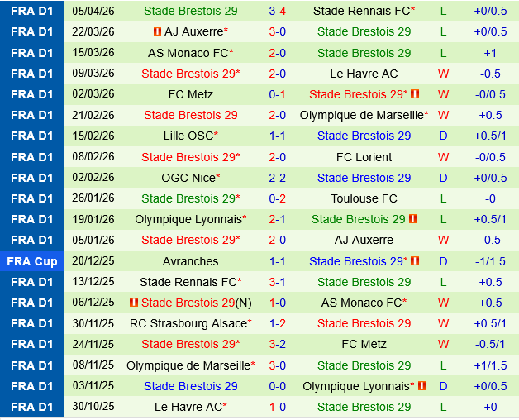Click red card icon in the 06/12/25 match row

134,303
